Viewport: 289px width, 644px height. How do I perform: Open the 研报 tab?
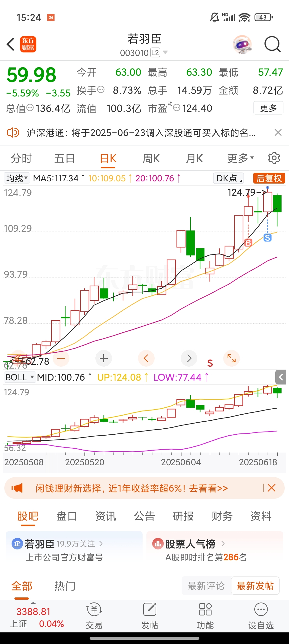183,516
